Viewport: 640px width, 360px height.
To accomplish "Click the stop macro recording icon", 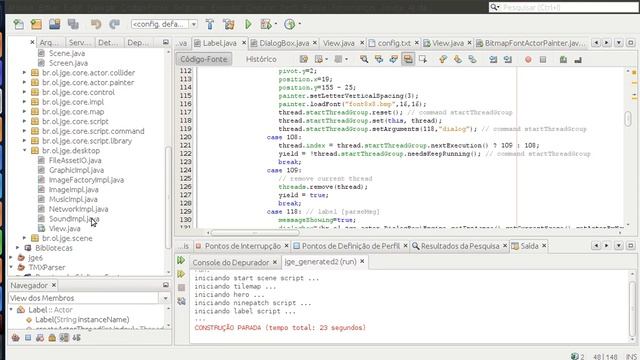I will 543,60.
